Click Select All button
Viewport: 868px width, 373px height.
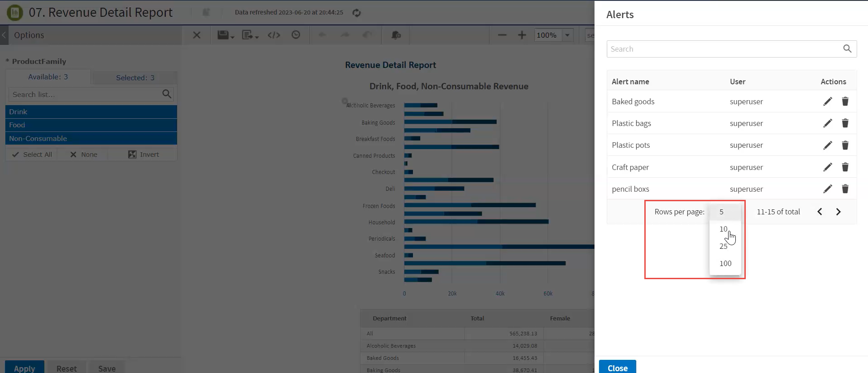(32, 155)
